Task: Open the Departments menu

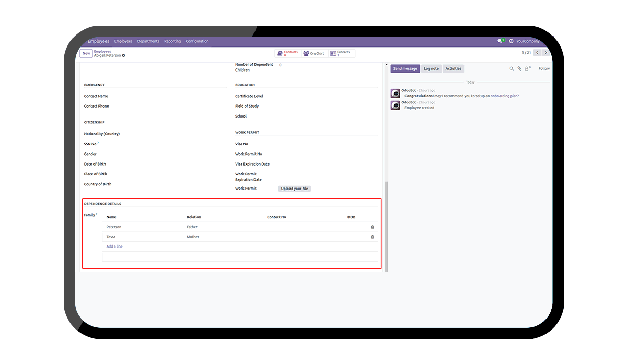Action: tap(148, 41)
